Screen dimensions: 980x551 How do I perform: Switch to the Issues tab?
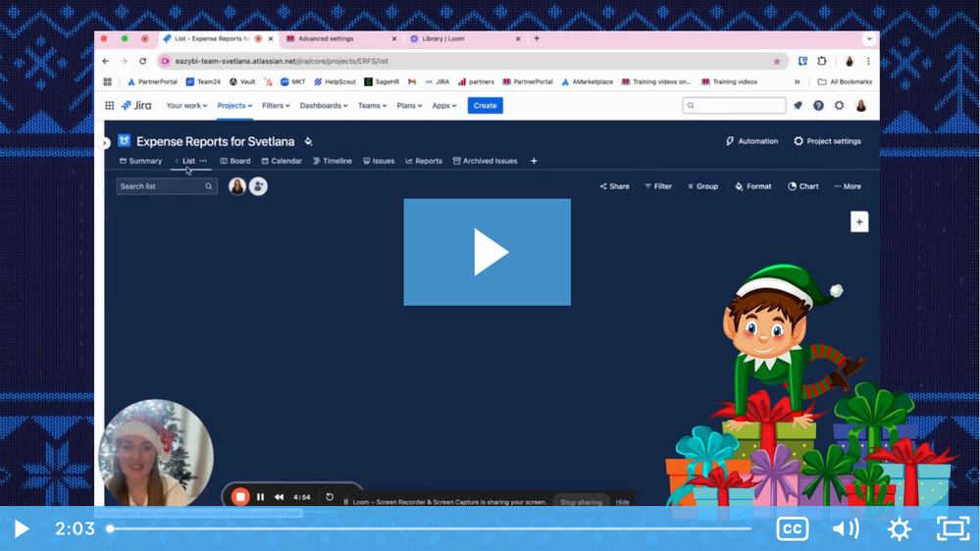[379, 161]
